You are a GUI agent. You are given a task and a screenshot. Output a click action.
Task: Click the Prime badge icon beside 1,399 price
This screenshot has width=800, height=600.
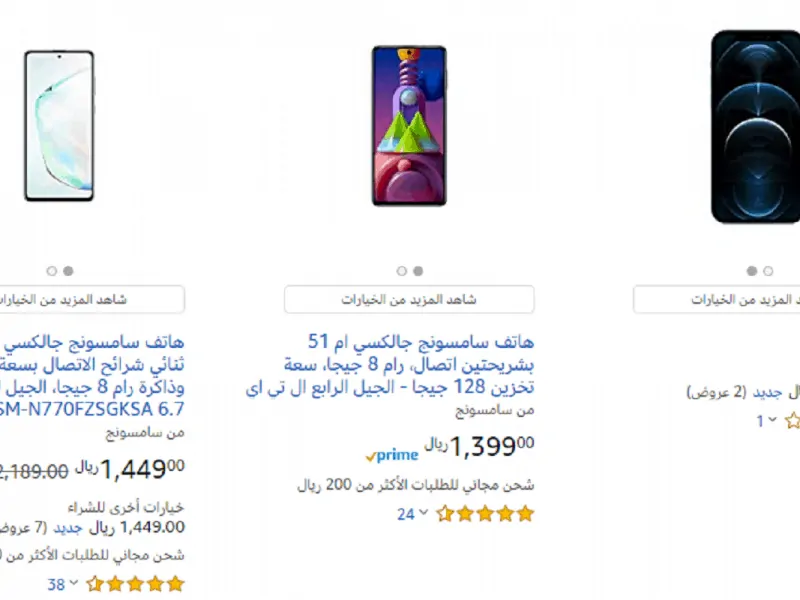pyautogui.click(x=392, y=455)
